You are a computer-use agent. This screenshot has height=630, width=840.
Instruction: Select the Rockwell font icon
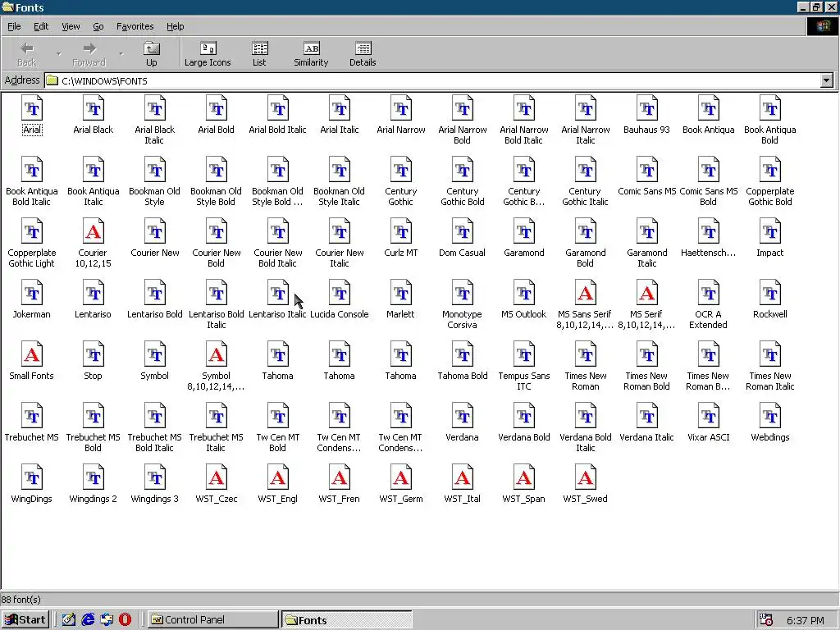[769, 294]
